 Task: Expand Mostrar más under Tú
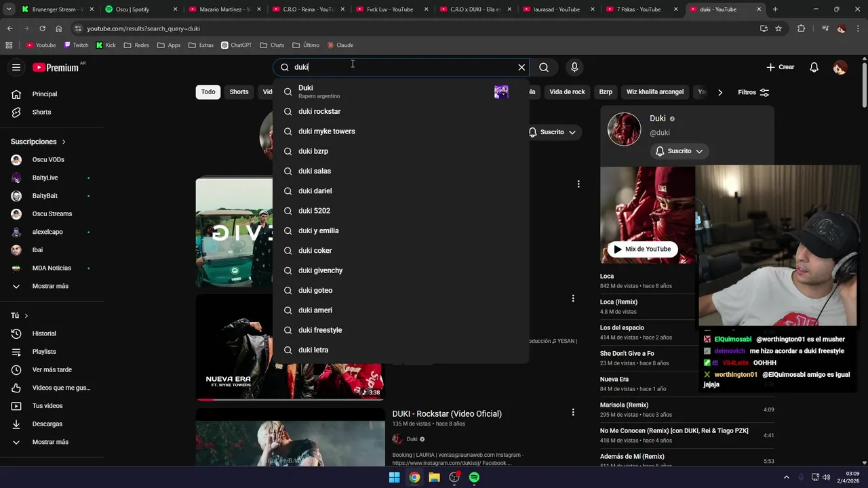52,442
